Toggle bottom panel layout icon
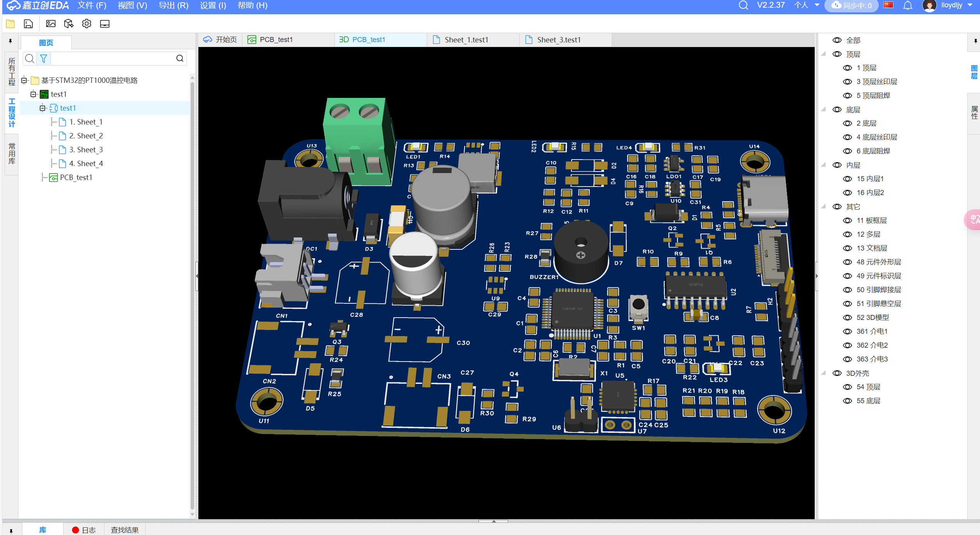 (x=105, y=24)
